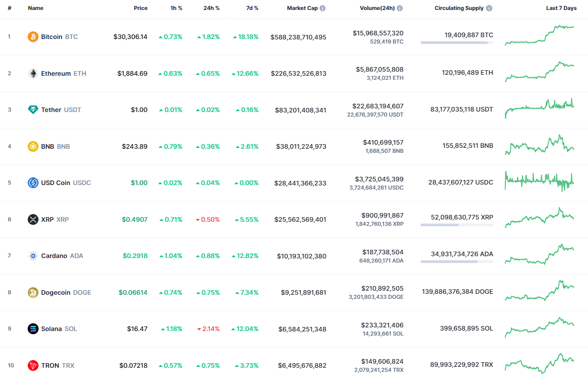Sort the table by 7d % column

[252, 8]
